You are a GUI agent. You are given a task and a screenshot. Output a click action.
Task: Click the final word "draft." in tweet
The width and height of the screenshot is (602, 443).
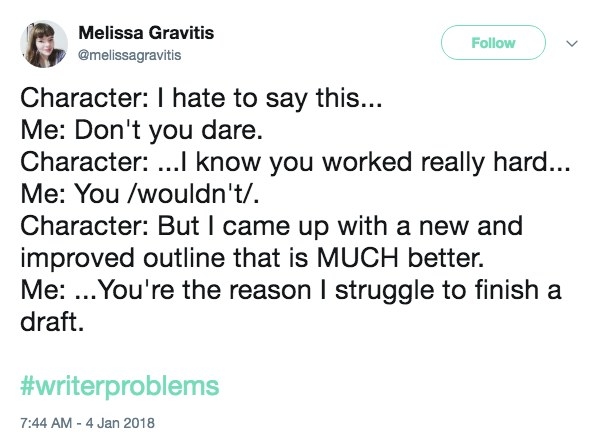[52, 322]
